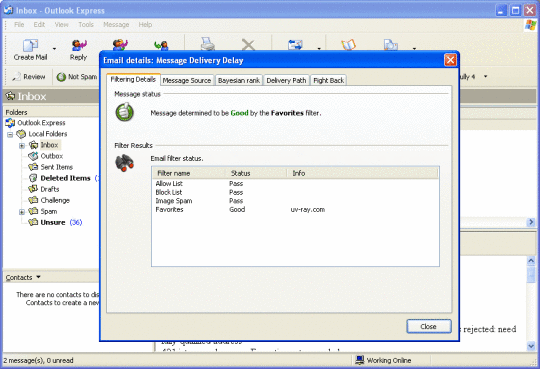Expand the Spam folder node
540x369 pixels.
[x=22, y=212]
